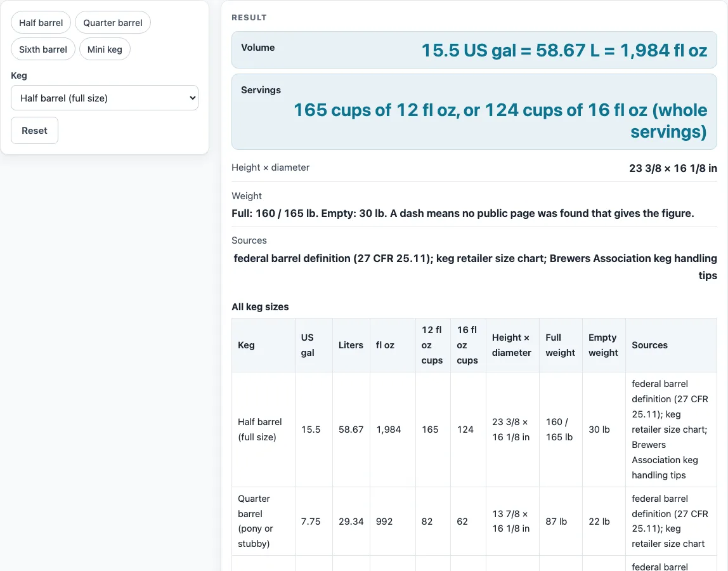Viewport: 728px width, 571px height.
Task: Click the Half barrel row sources cell
Action: click(x=671, y=430)
